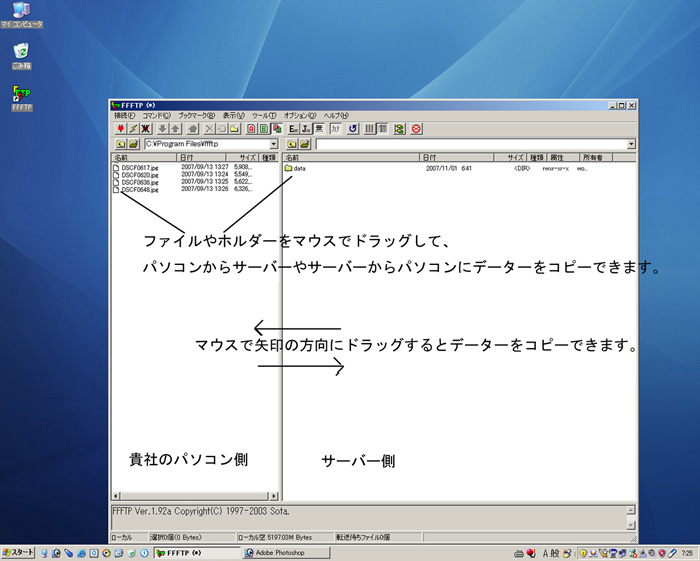Click the Quick Connect lightning icon
The image size is (700, 561).
133,129
